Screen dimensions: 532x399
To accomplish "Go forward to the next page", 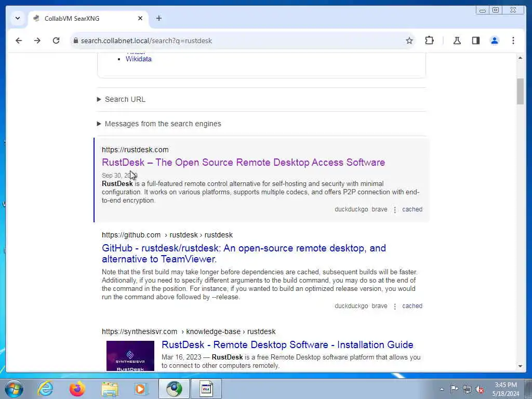I will point(37,41).
